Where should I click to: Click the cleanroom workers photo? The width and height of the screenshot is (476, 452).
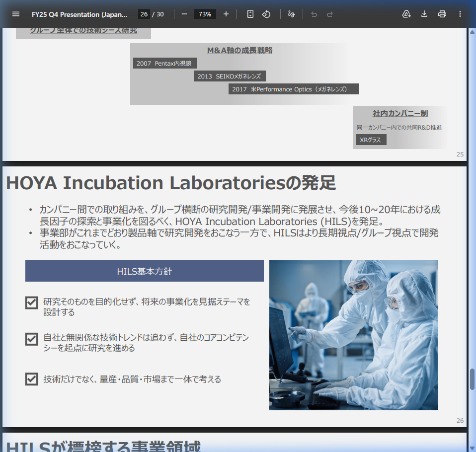[x=354, y=335]
